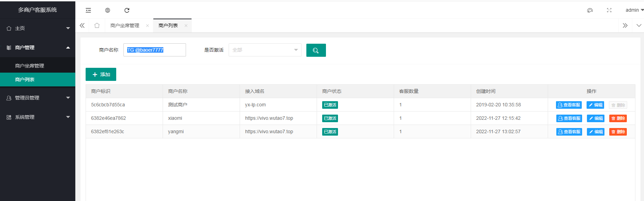The height and width of the screenshot is (201, 644).
Task: Open the tab operations dropdown arrow
Action: point(639,25)
